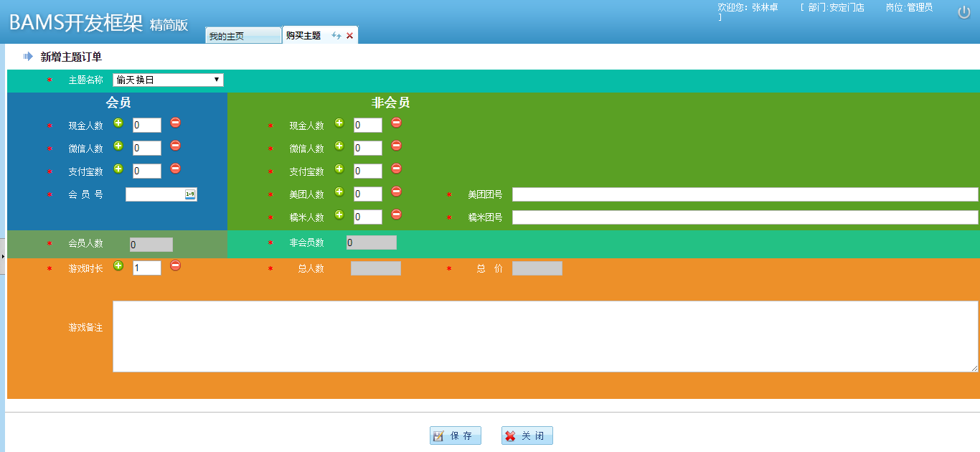This screenshot has width=980, height=452.
Task: Expand the left side panel handle
Action: [2, 255]
